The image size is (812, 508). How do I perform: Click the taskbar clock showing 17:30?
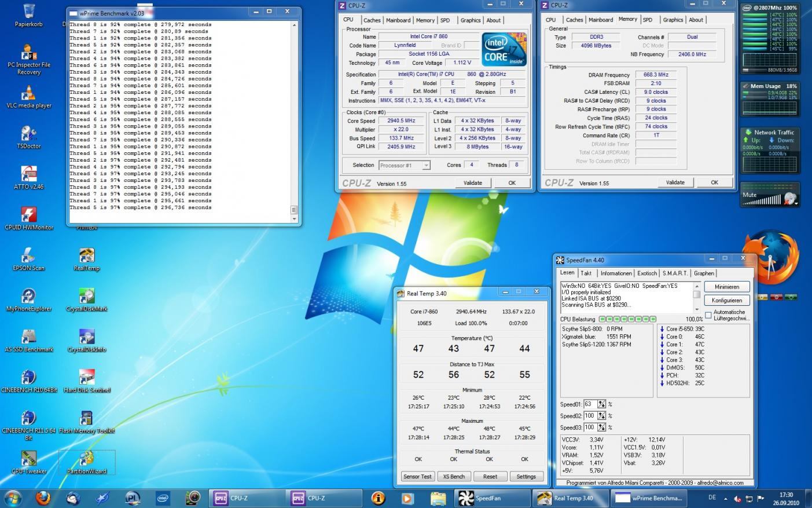[x=786, y=498]
